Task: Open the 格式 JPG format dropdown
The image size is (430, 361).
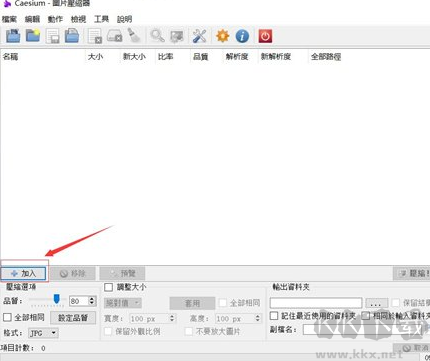Action: pyautogui.click(x=44, y=333)
